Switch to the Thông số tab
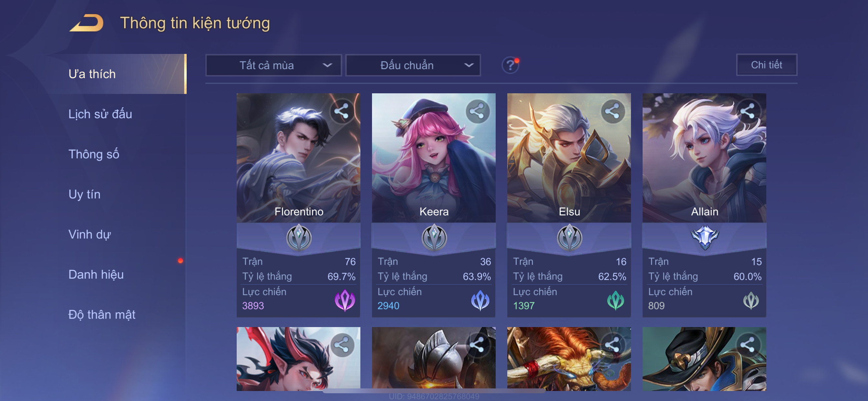Screen dimensions: 868x401 coord(94,154)
